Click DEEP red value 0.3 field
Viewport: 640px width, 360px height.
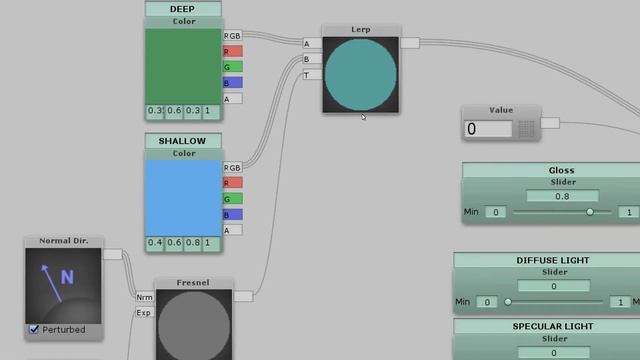tap(155, 111)
